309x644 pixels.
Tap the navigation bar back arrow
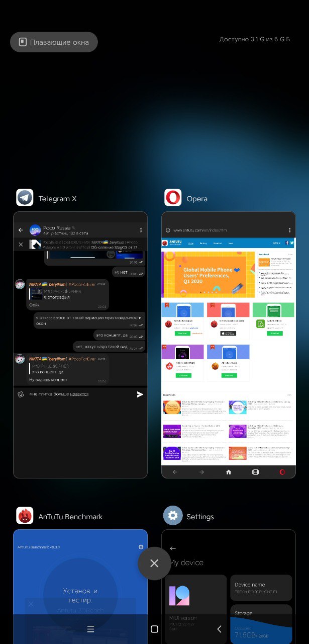click(x=219, y=629)
